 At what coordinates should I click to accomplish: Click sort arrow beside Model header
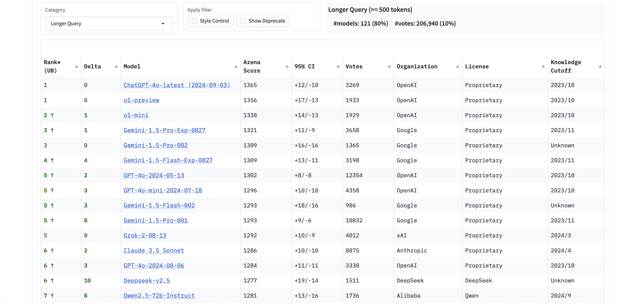[236, 66]
